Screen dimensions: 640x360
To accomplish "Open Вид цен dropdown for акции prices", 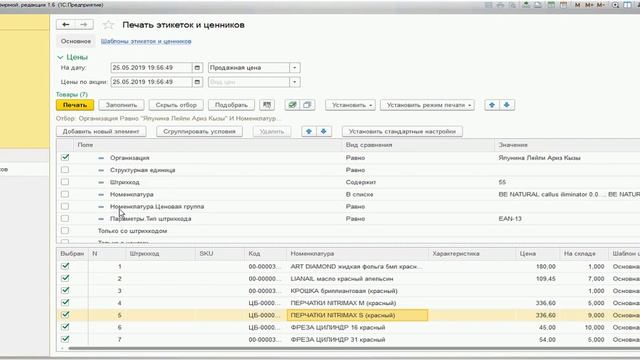I will click(295, 82).
